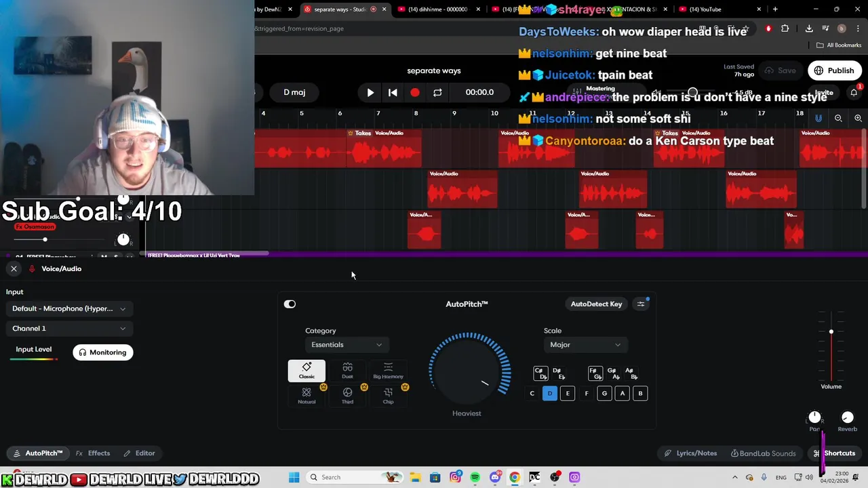The height and width of the screenshot is (488, 868).
Task: Select the Duet AutoPitch preset
Action: point(347,371)
